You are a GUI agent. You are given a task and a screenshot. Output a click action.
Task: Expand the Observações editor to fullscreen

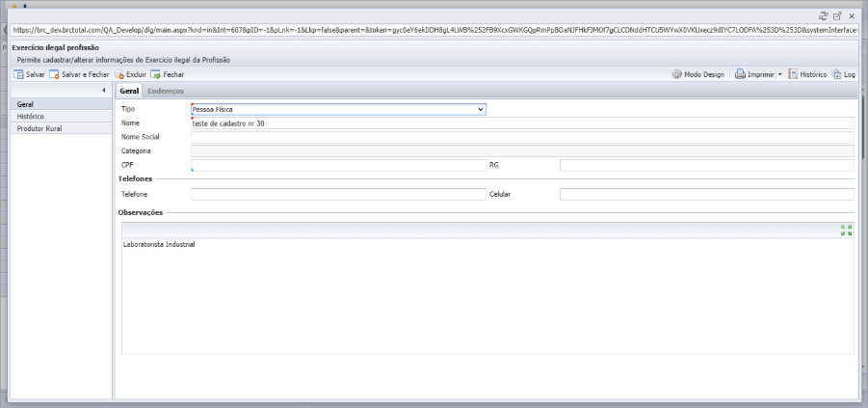[847, 231]
